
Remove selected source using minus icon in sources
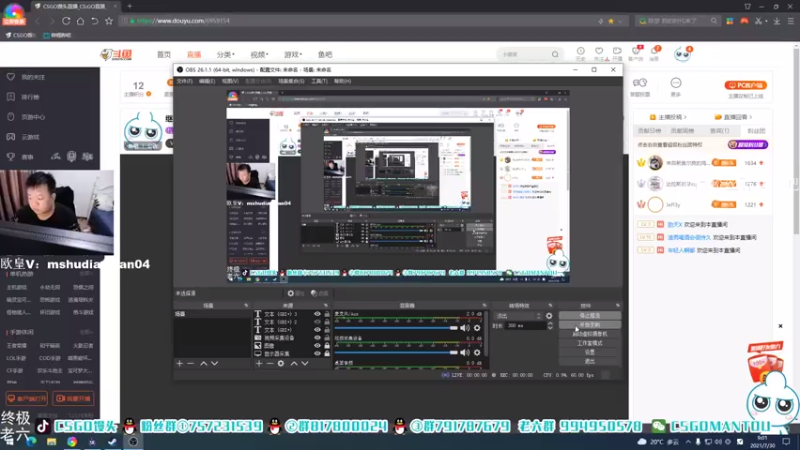point(270,363)
